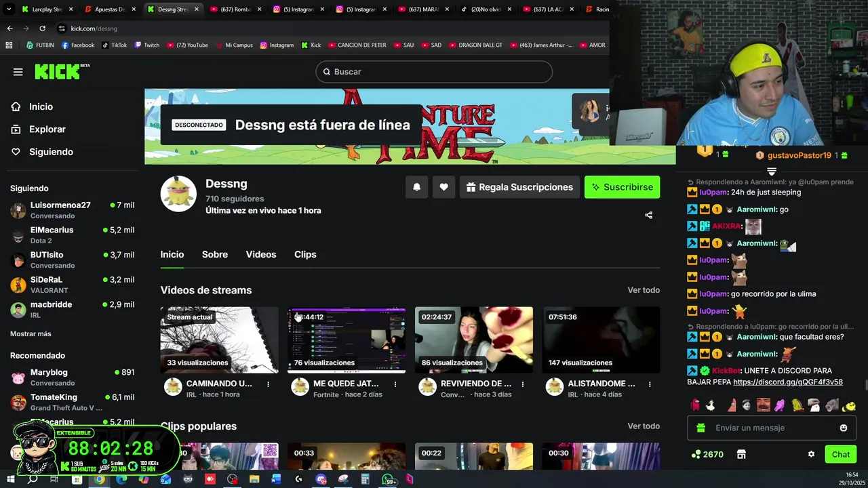Open Maryblog recommended channel
This screenshot has height=488, width=868.
pyautogui.click(x=72, y=378)
